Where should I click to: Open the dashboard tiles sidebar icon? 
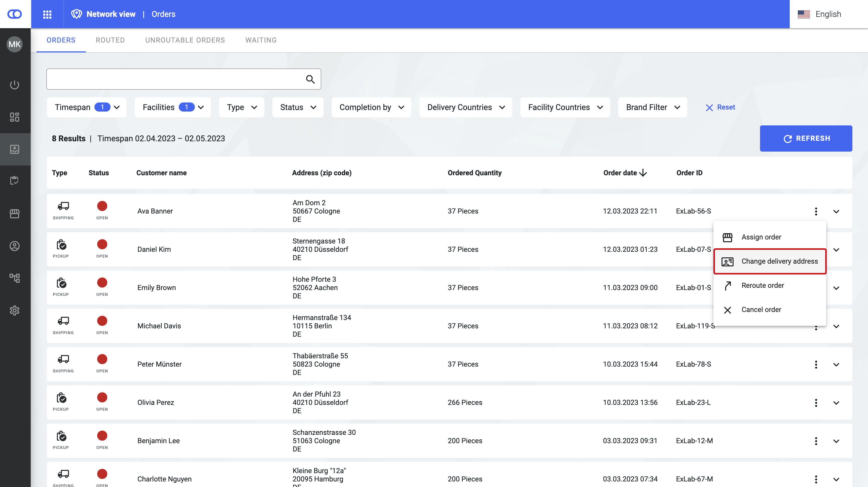[x=15, y=117]
